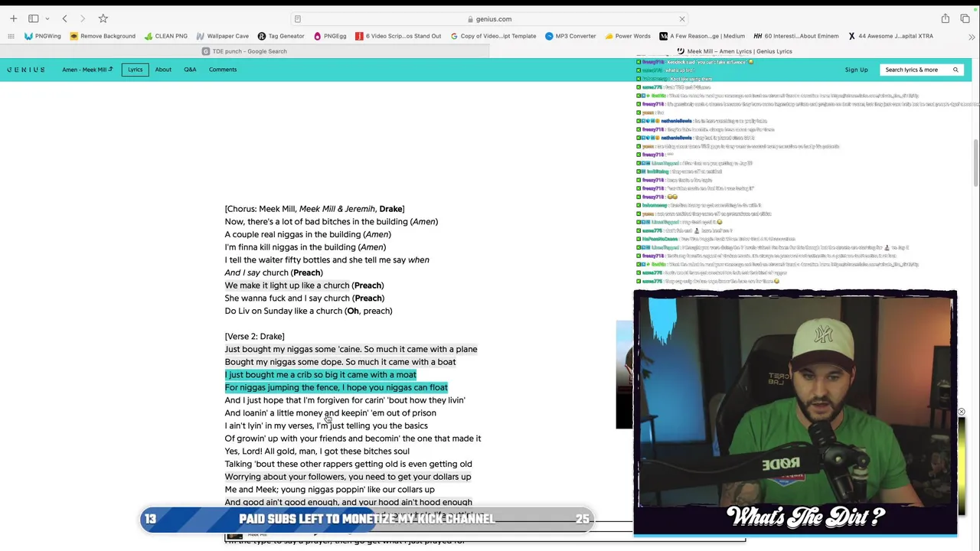This screenshot has height=551, width=980.
Task: Click Amen - Meek Mill header link
Action: (x=87, y=70)
